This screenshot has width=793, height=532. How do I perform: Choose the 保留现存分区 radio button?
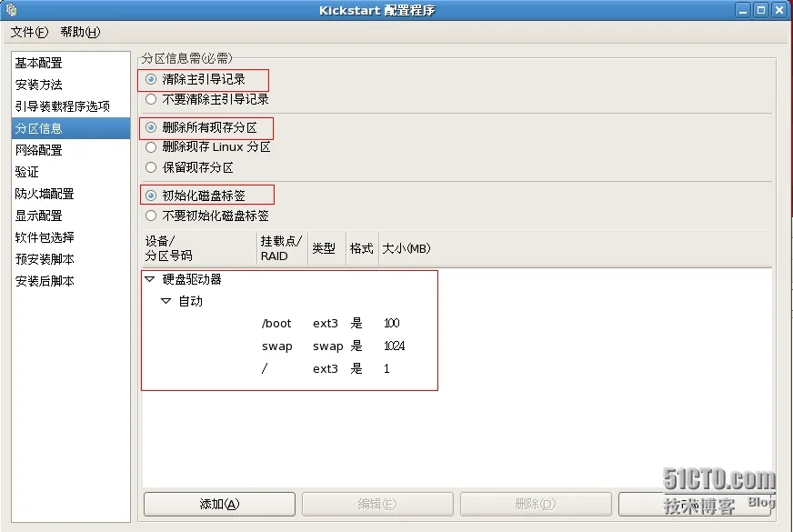pyautogui.click(x=151, y=167)
